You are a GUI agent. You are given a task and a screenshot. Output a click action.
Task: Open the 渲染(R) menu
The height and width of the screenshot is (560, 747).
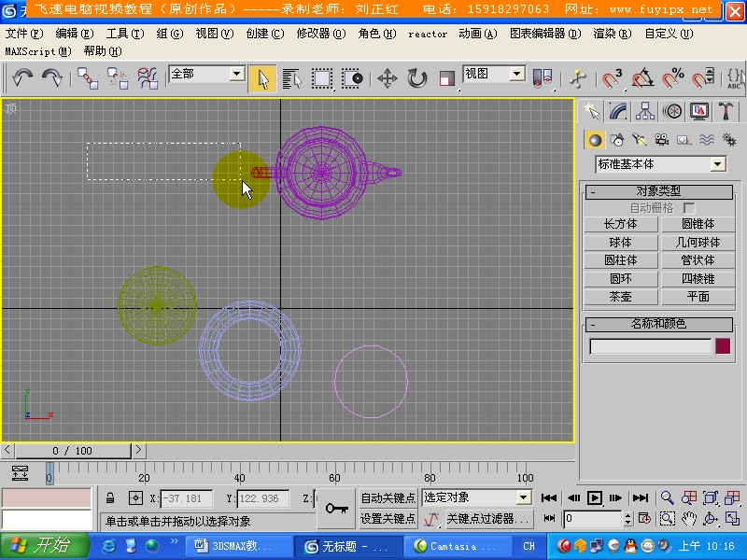613,34
